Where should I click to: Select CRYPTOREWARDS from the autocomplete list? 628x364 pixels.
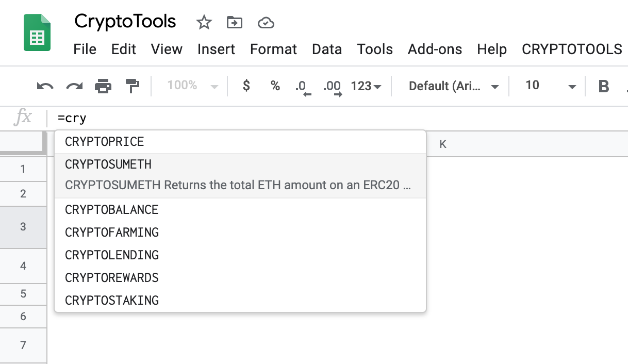240,278
